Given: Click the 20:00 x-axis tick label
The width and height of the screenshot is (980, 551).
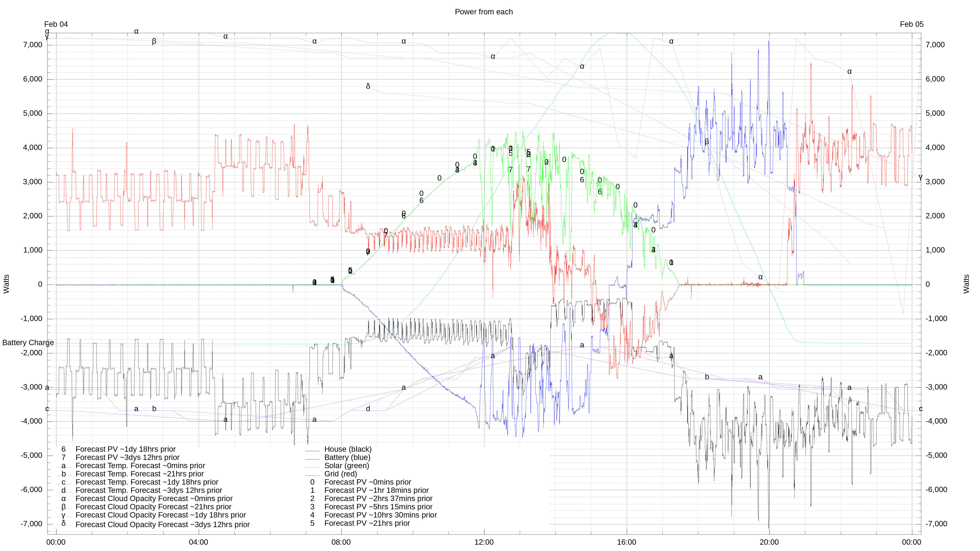Looking at the screenshot, I should (x=769, y=542).
